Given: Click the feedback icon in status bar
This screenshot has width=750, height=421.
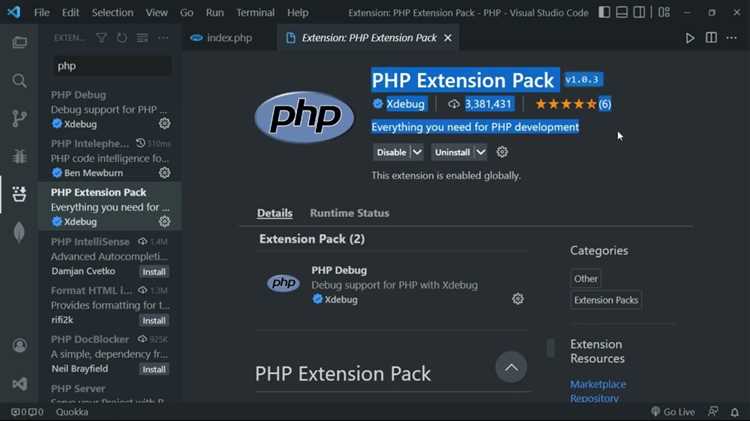Looking at the screenshot, I should pyautogui.click(x=713, y=411).
